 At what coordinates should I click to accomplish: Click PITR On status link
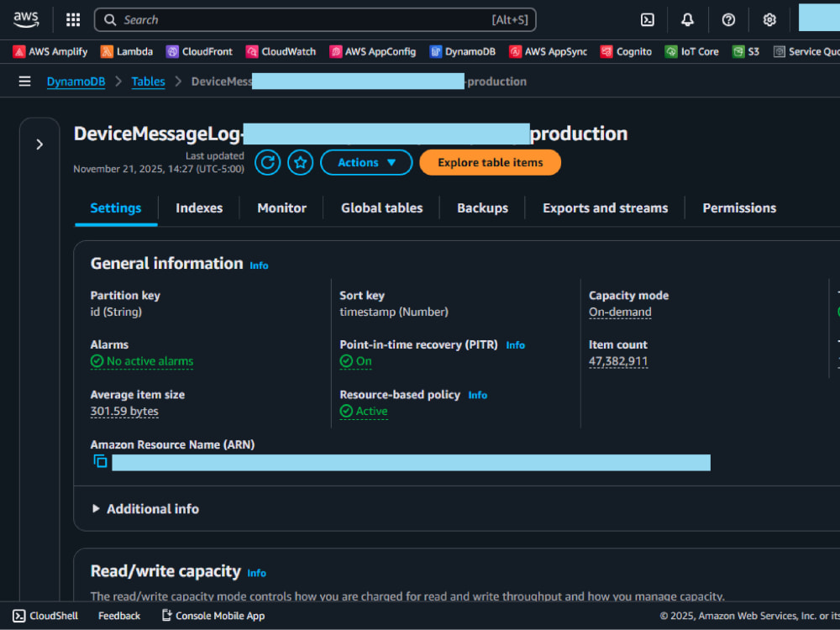pos(355,361)
